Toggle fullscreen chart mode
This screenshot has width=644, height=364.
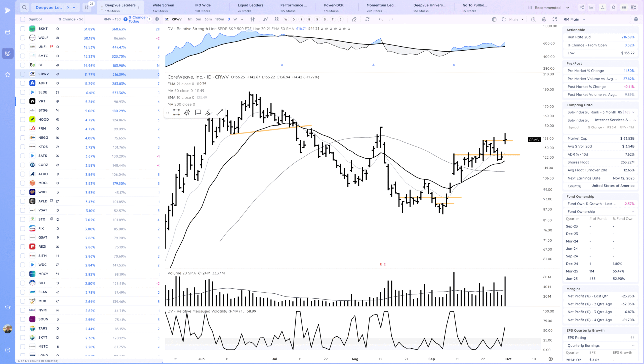(554, 19)
